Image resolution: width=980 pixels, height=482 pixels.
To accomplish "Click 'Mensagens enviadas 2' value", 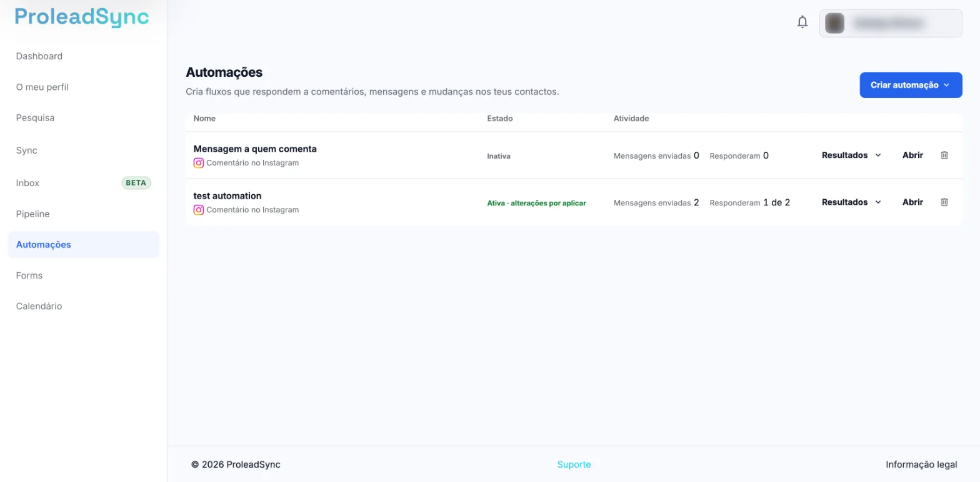I will 656,202.
